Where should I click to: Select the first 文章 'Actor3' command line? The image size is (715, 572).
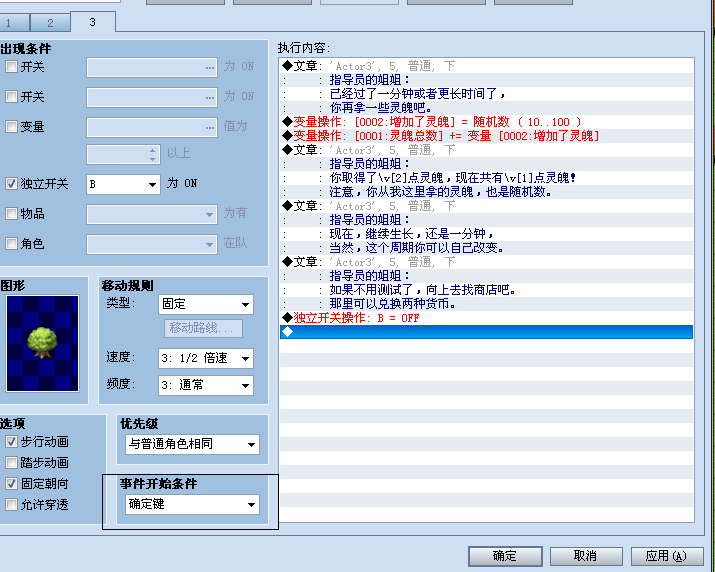click(x=487, y=66)
